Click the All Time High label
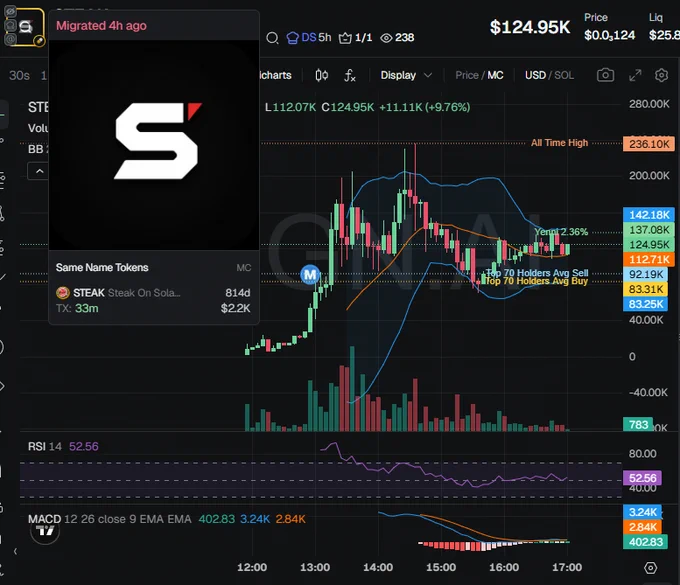 (x=559, y=143)
